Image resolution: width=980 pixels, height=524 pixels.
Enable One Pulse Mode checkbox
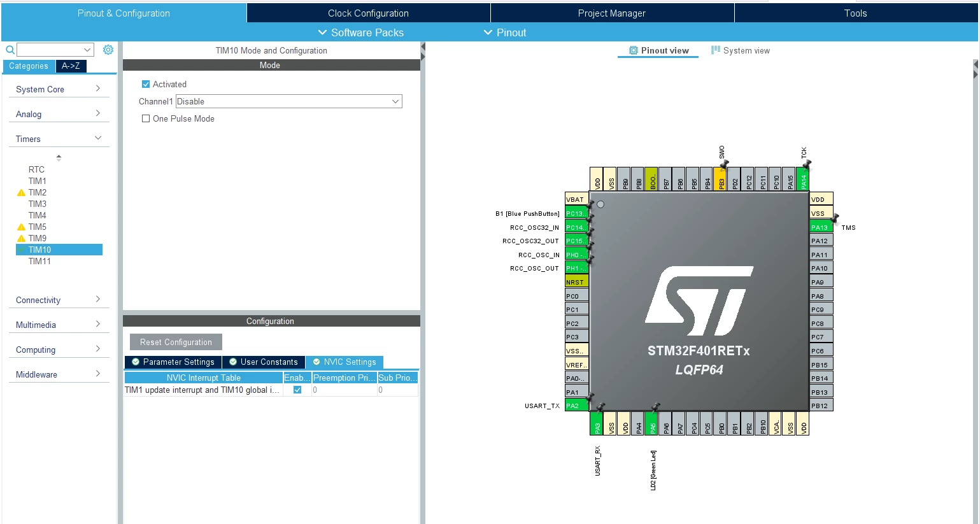146,118
